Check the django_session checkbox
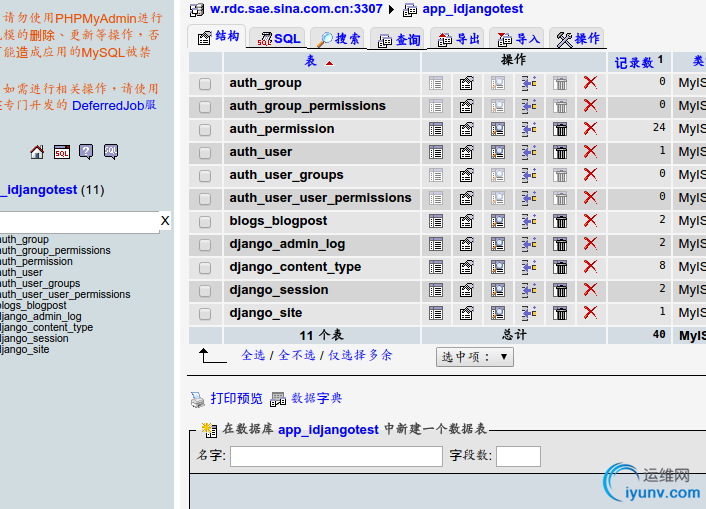This screenshot has height=509, width=706. (x=205, y=291)
